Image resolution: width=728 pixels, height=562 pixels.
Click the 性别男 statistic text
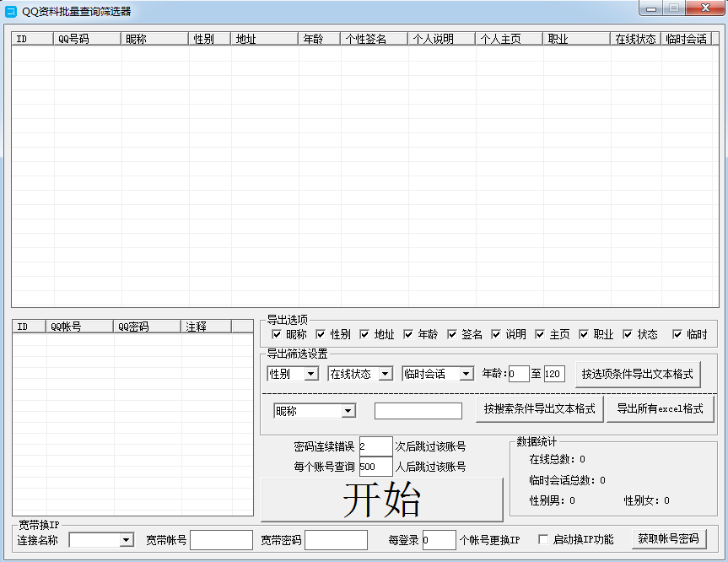[x=552, y=500]
